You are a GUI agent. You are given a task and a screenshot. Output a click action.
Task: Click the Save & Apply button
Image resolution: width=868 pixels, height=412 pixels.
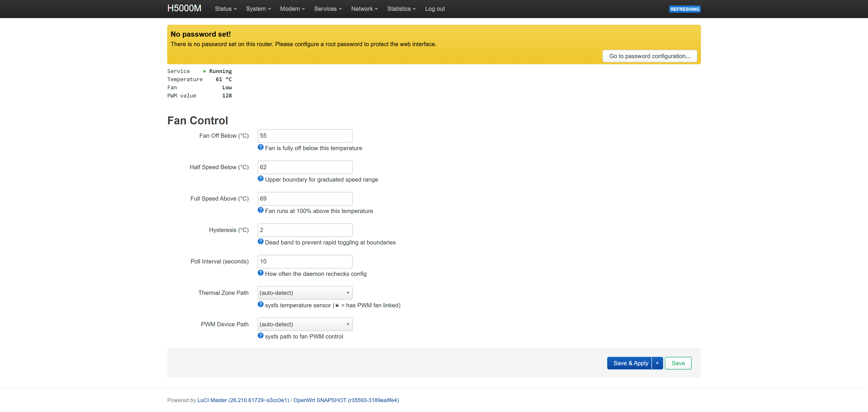[630, 363]
